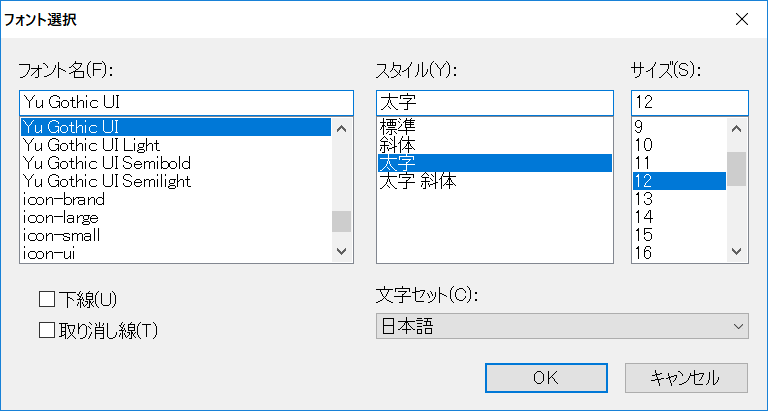
Task: Select the icon-brand font entry
Action: coord(63,199)
